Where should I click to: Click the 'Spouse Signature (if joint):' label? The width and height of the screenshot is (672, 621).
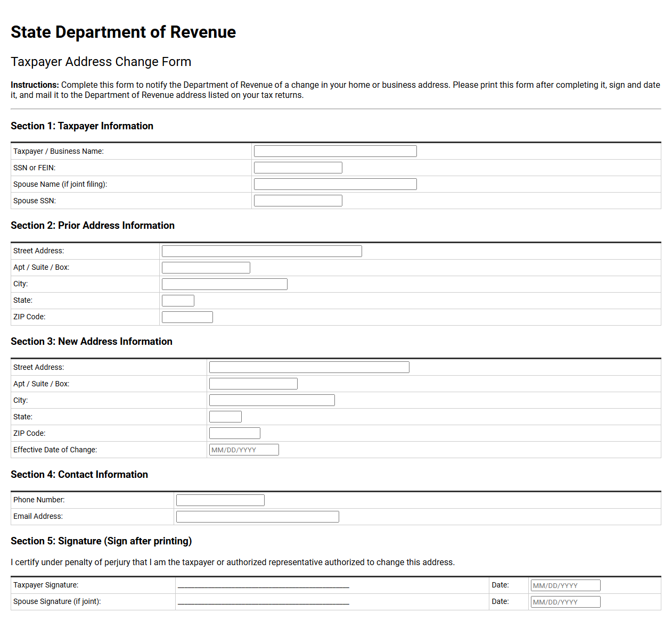(57, 601)
